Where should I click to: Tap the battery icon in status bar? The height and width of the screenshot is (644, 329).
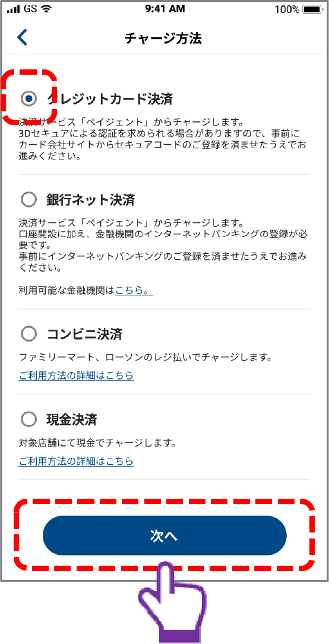pyautogui.click(x=312, y=9)
